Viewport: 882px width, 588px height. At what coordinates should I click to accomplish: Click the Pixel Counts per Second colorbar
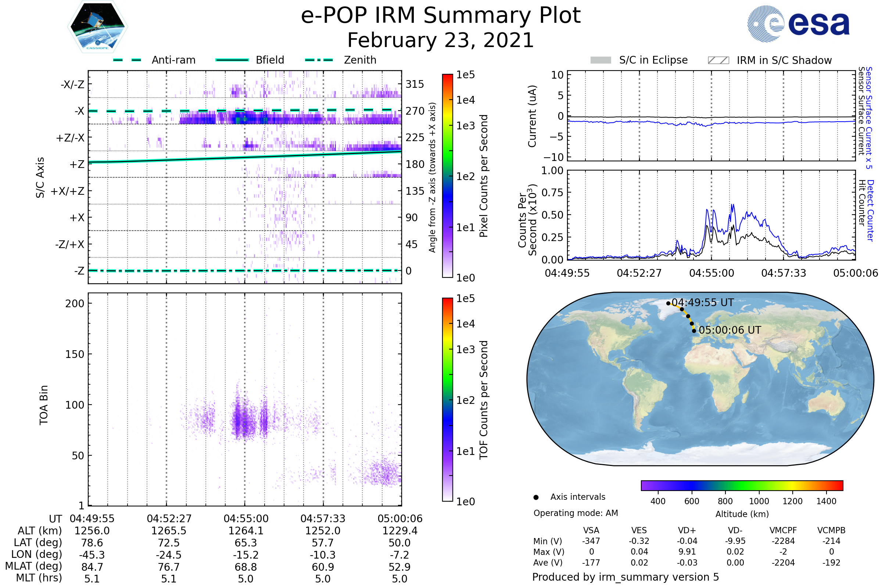pos(447,176)
